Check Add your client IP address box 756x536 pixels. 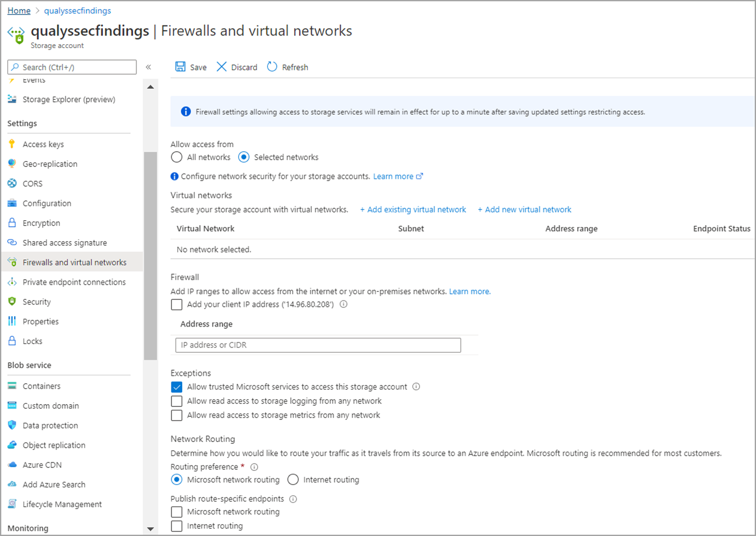(177, 305)
